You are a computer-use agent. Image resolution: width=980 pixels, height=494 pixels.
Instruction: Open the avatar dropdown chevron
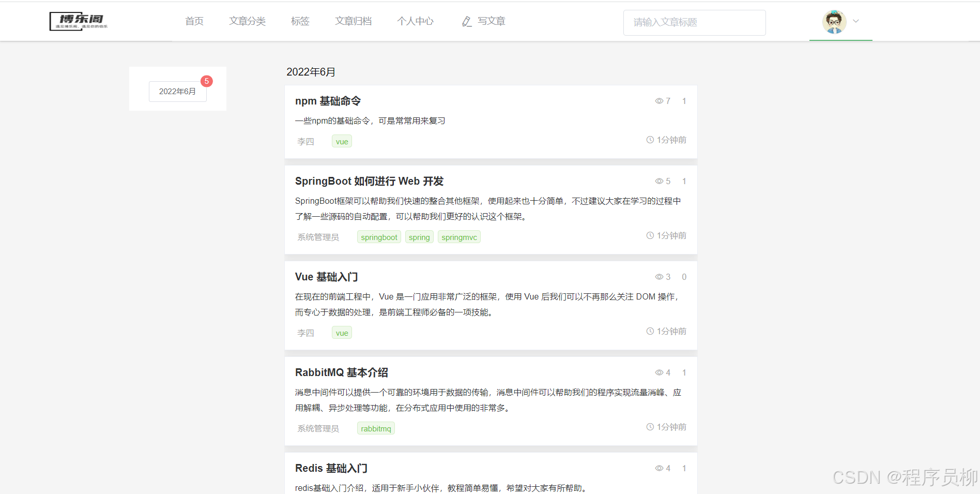pos(856,22)
